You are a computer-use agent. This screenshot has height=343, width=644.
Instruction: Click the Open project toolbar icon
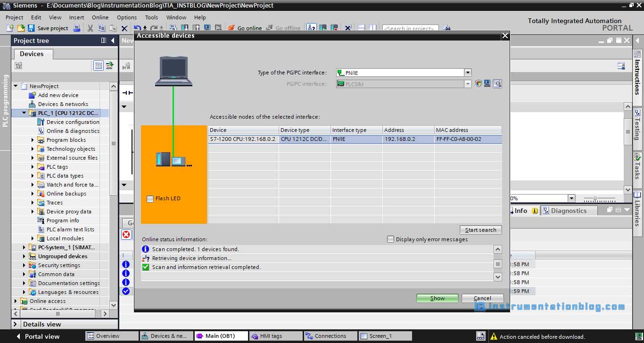click(21, 28)
